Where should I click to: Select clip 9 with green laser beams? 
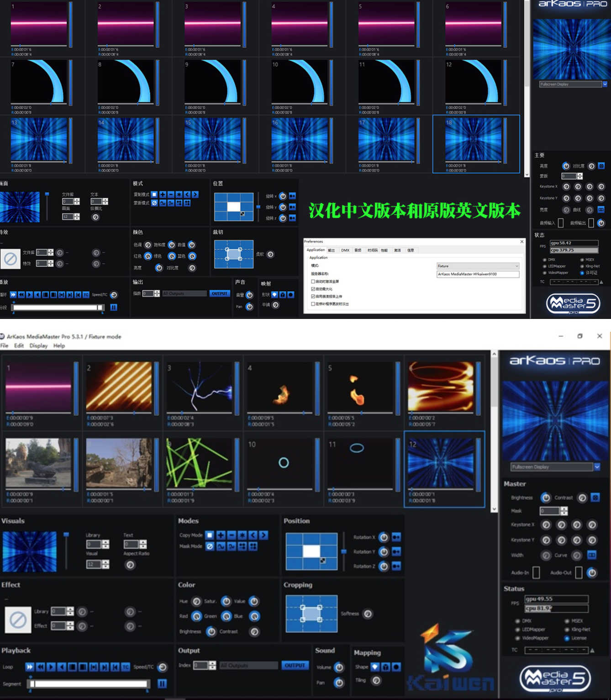coord(199,463)
